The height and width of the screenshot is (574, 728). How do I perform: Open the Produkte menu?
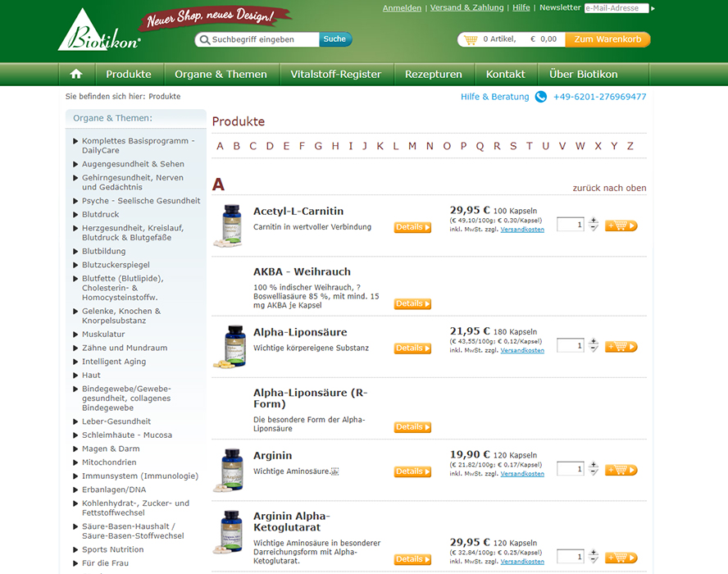[x=129, y=75]
